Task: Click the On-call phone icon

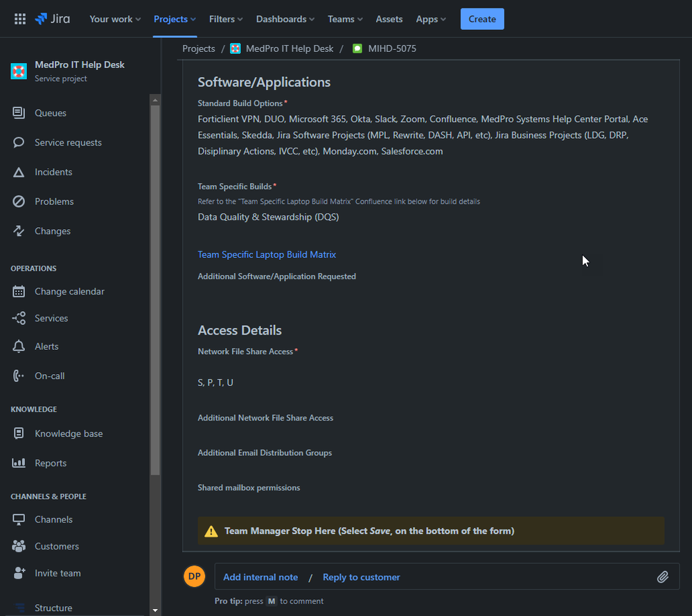Action: [x=19, y=376]
